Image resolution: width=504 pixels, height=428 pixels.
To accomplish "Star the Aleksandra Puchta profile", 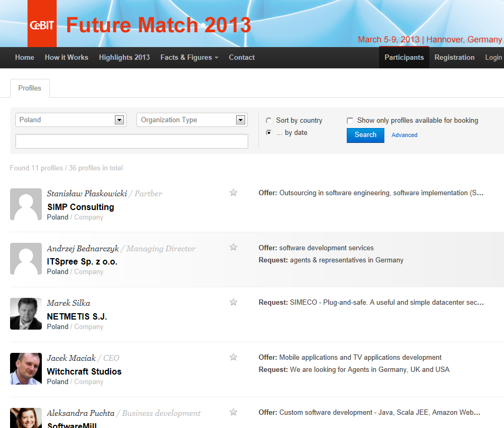I will pyautogui.click(x=233, y=412).
